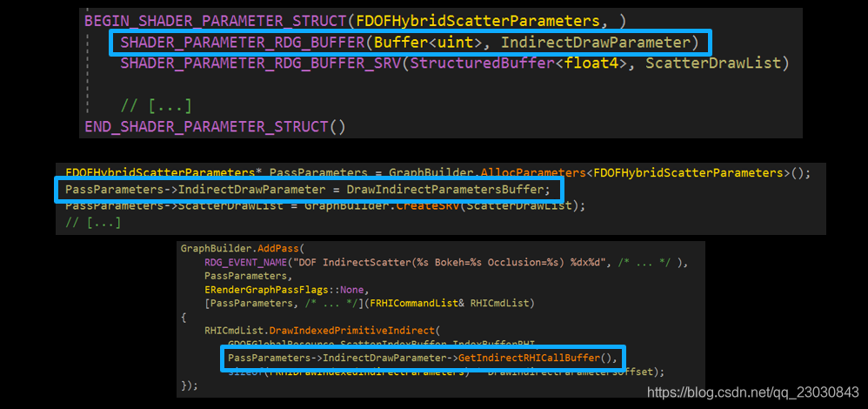
Task: Click CreateSRV call in second code block
Action: [427, 205]
